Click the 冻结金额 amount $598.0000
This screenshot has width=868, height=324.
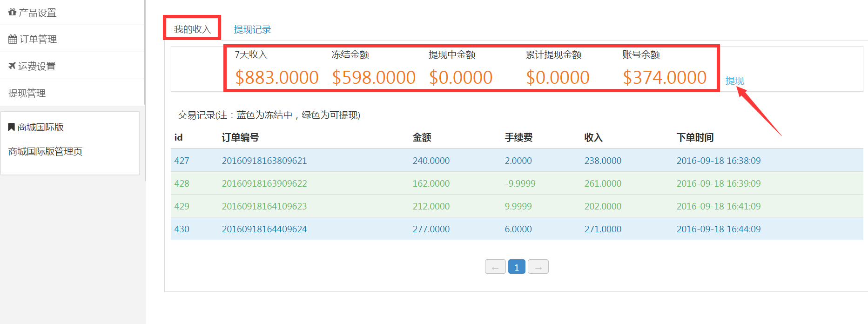click(374, 77)
